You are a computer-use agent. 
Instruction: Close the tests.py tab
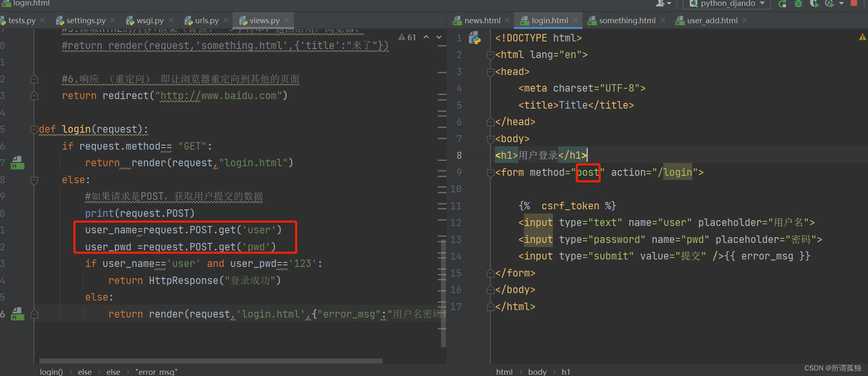pyautogui.click(x=42, y=20)
